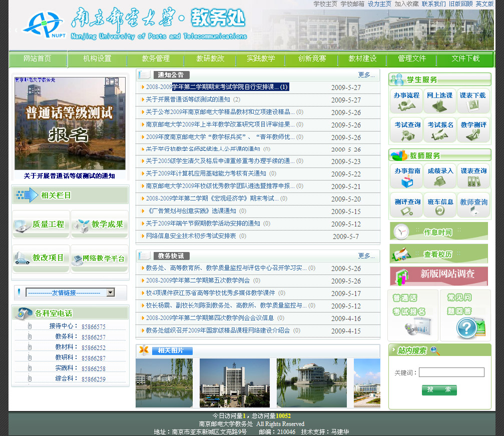Click the 作息时间 clock banner
This screenshot has height=436, width=504.
point(438,232)
